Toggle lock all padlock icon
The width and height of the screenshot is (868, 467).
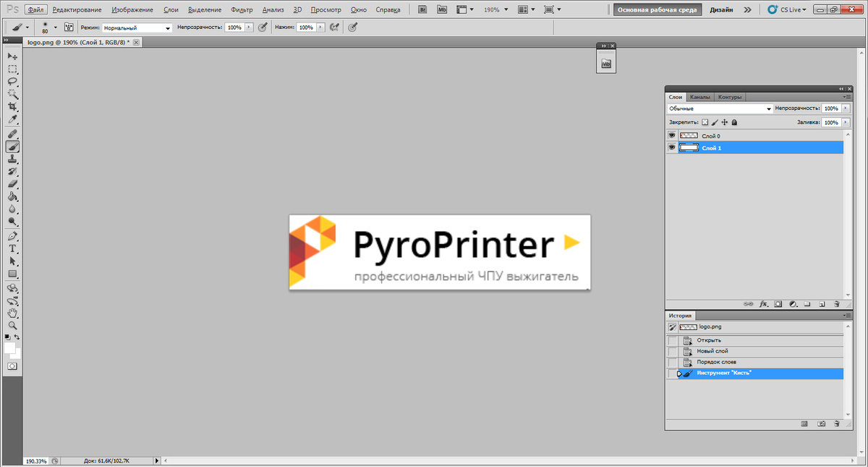click(x=734, y=123)
